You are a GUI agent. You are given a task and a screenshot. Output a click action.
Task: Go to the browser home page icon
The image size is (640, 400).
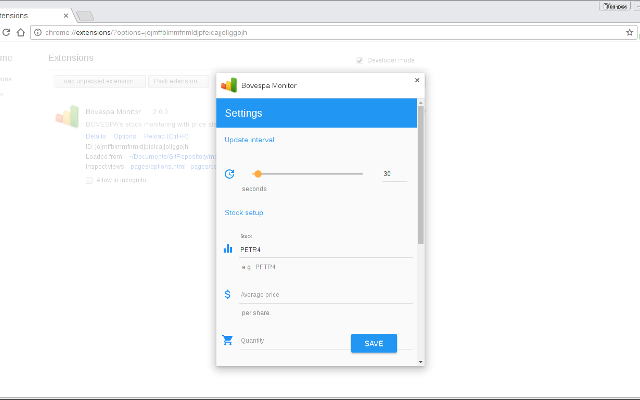(20, 32)
